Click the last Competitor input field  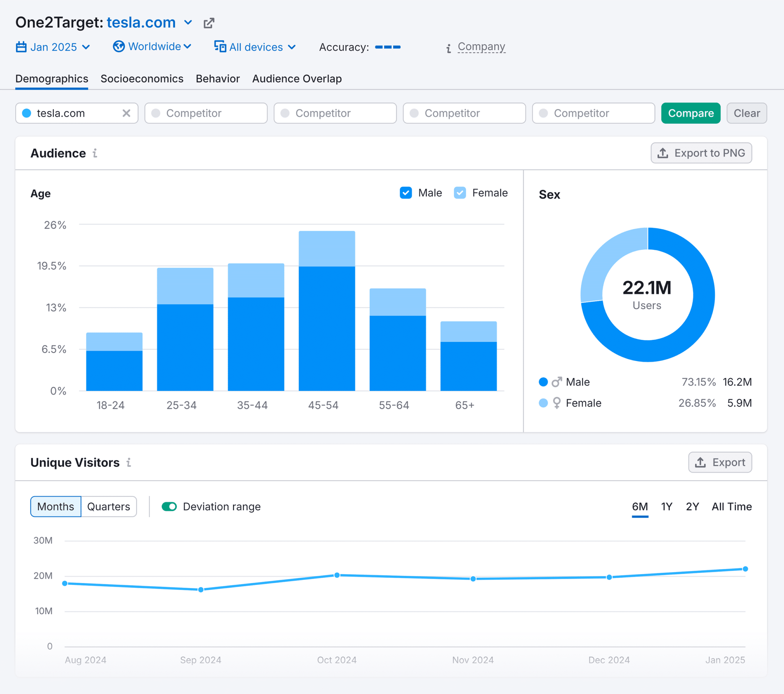point(593,113)
